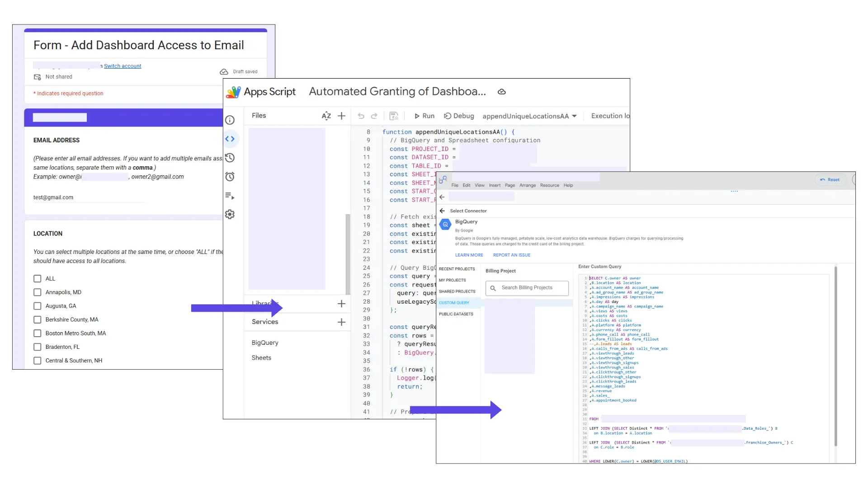The height and width of the screenshot is (488, 868).
Task: Check the Augusta, GA checkbox
Action: coord(38,306)
